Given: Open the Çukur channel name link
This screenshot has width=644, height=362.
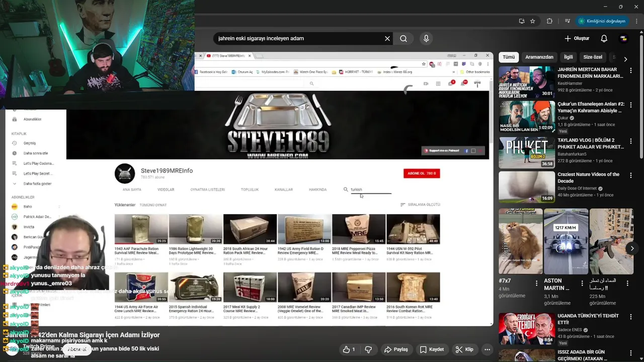Looking at the screenshot, I should pyautogui.click(x=563, y=118).
